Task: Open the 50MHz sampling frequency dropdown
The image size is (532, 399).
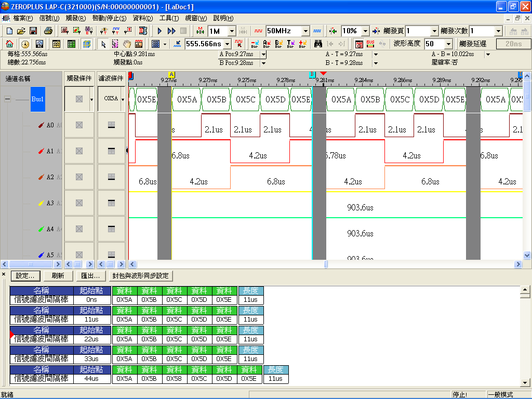Action: pos(305,31)
